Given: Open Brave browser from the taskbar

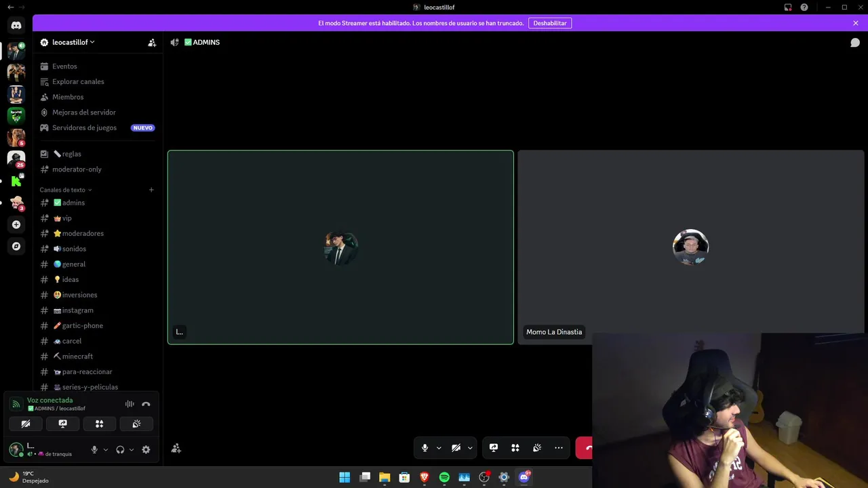Looking at the screenshot, I should 425,477.
